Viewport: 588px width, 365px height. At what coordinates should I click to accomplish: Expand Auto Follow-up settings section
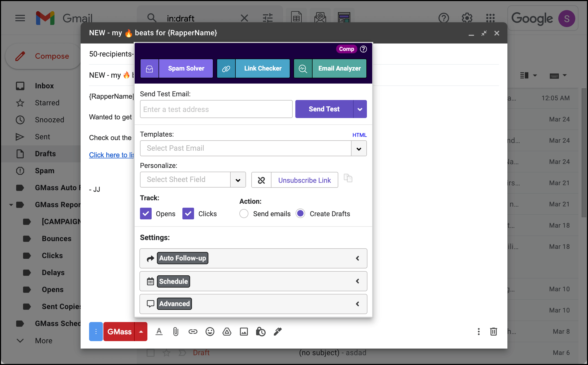tap(253, 258)
